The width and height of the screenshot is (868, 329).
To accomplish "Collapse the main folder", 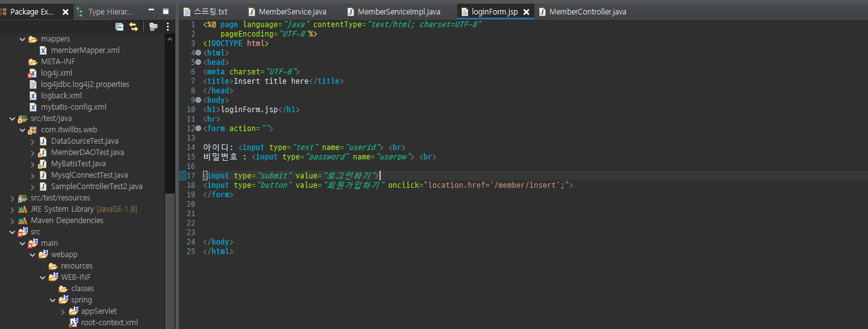I will point(23,243).
